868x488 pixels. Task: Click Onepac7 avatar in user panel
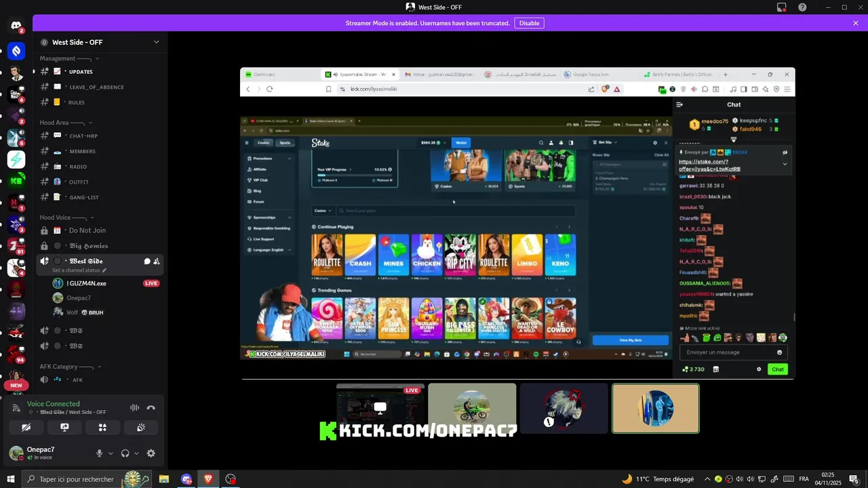pyautogui.click(x=16, y=453)
